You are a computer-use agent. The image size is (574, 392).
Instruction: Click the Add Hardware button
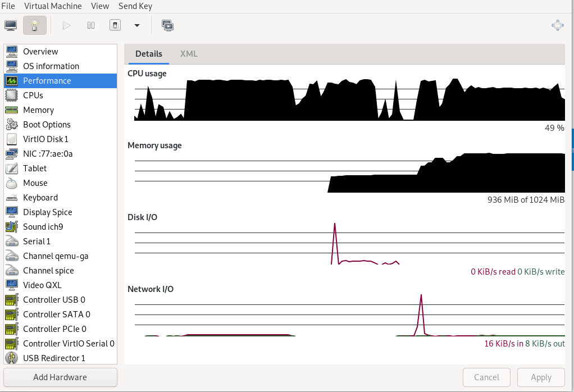click(x=60, y=377)
